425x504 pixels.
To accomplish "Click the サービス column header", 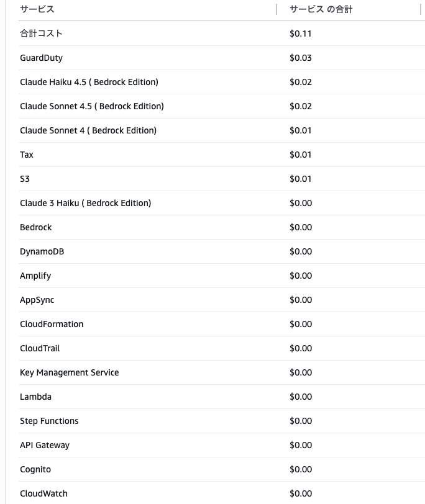I will [37, 9].
